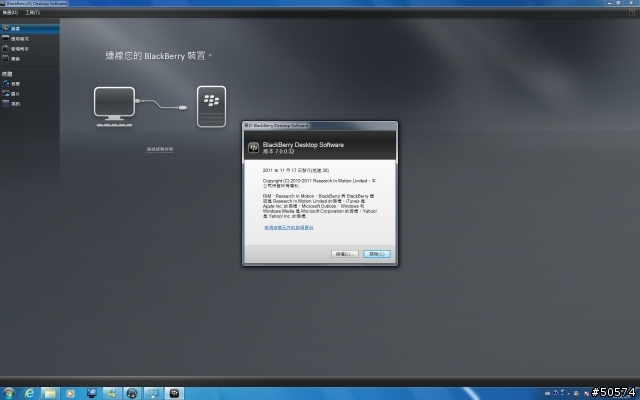Open the Windows Start menu orb
The image size is (640, 400).
tap(9, 393)
